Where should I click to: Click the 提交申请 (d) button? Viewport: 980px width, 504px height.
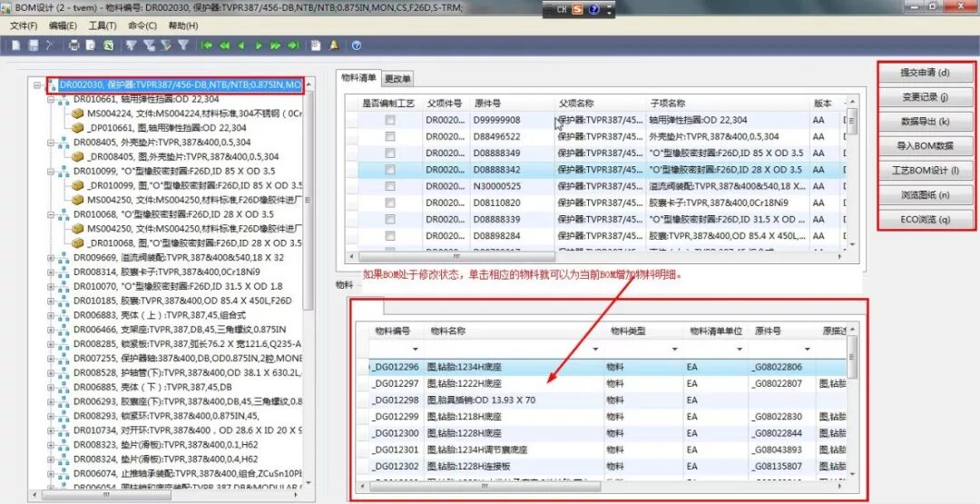[925, 73]
